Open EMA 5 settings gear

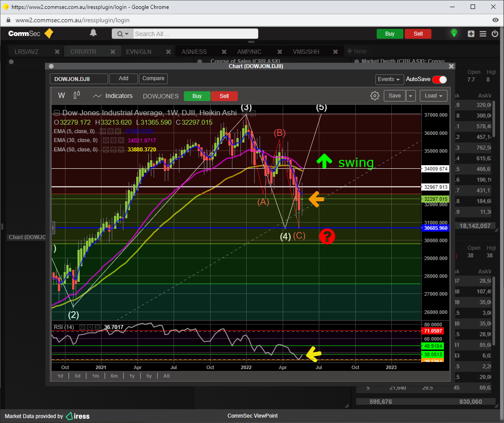[x=110, y=131]
